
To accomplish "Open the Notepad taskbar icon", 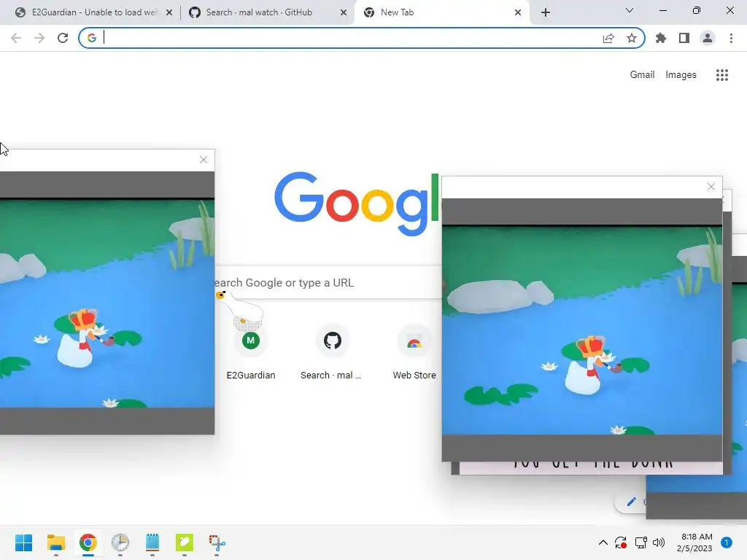I will (x=152, y=542).
